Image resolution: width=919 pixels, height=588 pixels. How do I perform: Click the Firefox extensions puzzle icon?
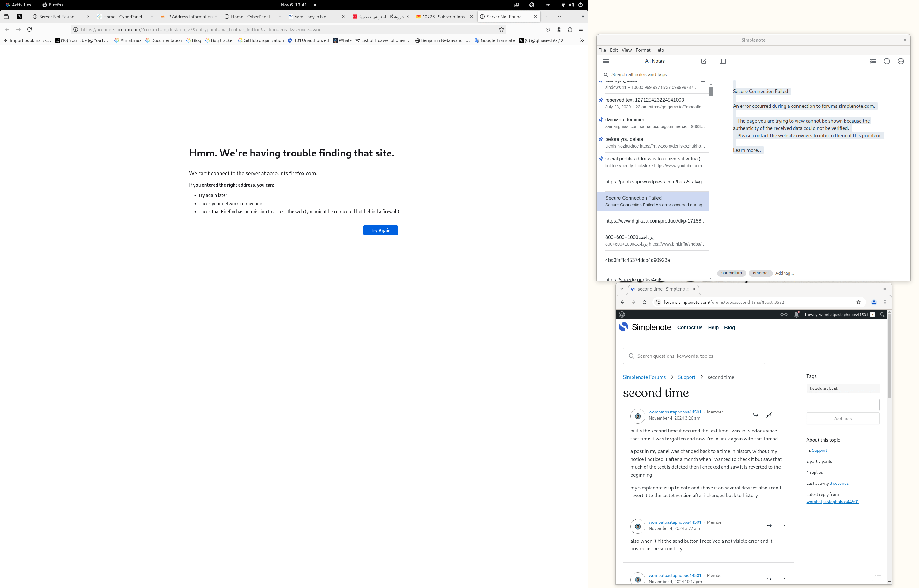[570, 29]
